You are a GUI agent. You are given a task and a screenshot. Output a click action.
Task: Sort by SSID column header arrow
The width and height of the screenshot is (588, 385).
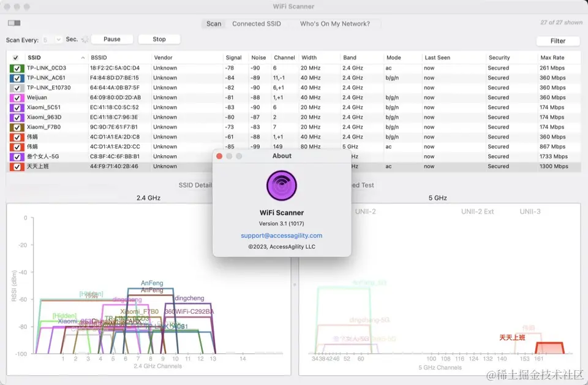click(x=83, y=58)
